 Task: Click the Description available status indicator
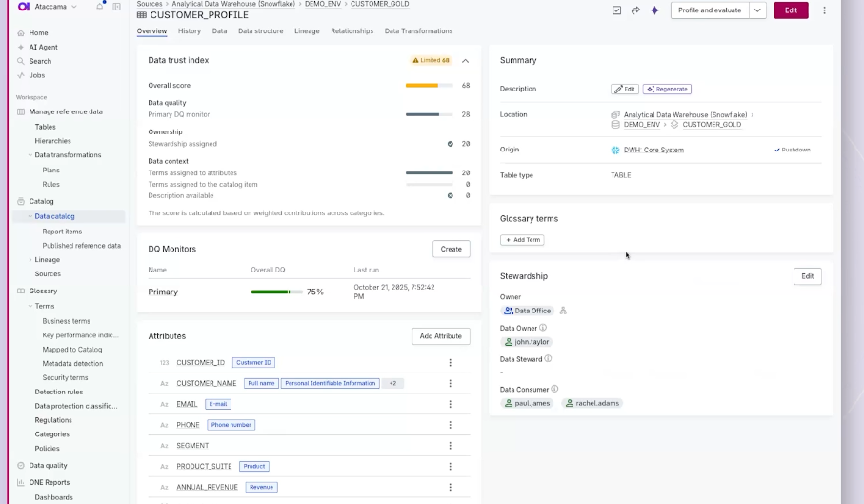pyautogui.click(x=450, y=195)
